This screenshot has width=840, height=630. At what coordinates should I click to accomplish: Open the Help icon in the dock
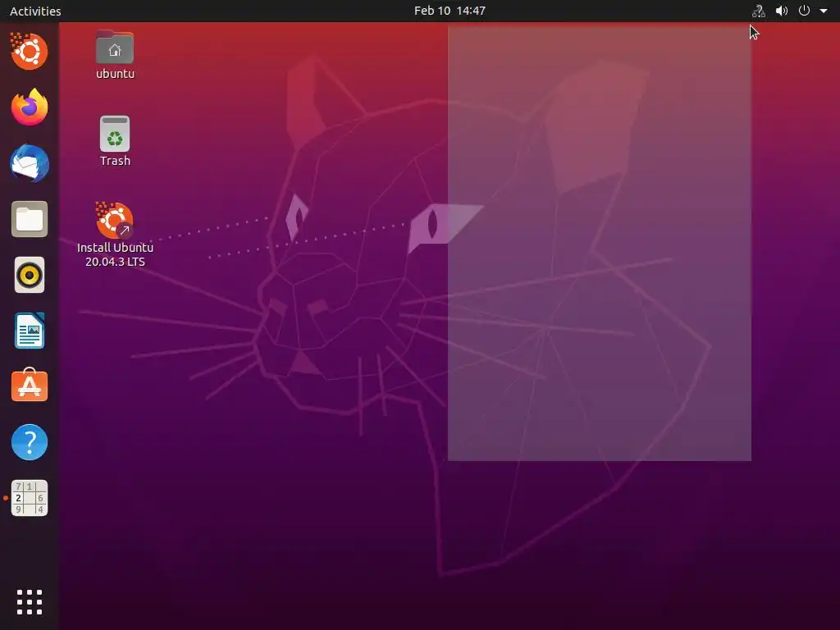pos(29,442)
